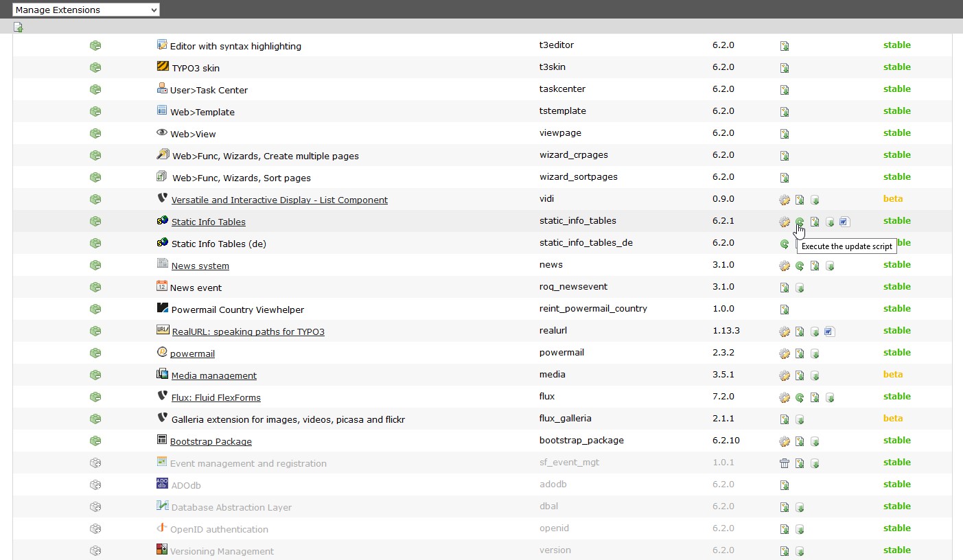Deactivate the Static Info Tables extension
Screen dimensions: 963x560
coord(95,222)
